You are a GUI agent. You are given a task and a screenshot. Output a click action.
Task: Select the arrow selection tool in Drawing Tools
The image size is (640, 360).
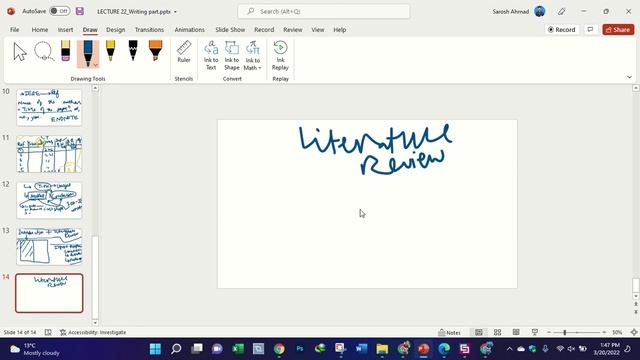click(20, 52)
